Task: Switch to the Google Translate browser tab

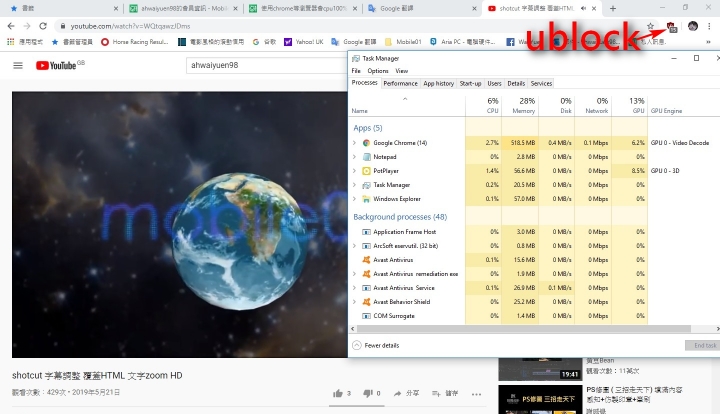Action: click(x=422, y=8)
